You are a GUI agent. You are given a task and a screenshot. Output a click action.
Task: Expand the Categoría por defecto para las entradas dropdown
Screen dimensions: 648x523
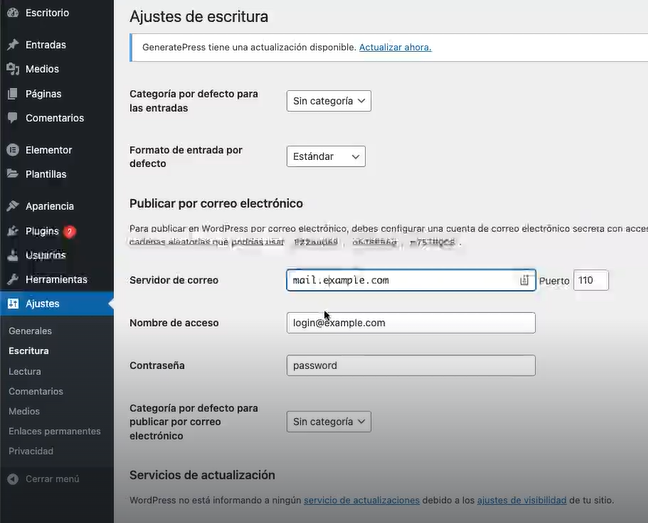tap(329, 101)
